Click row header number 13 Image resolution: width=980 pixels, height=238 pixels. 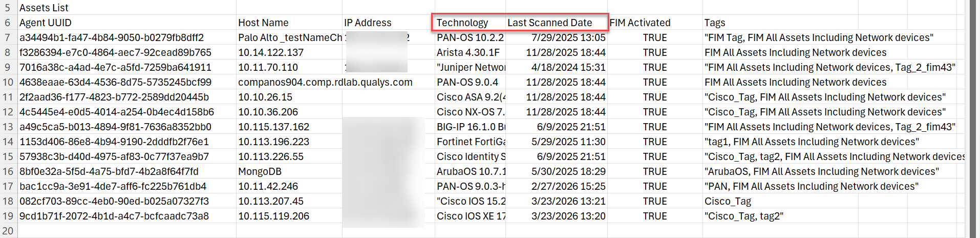coord(8,127)
